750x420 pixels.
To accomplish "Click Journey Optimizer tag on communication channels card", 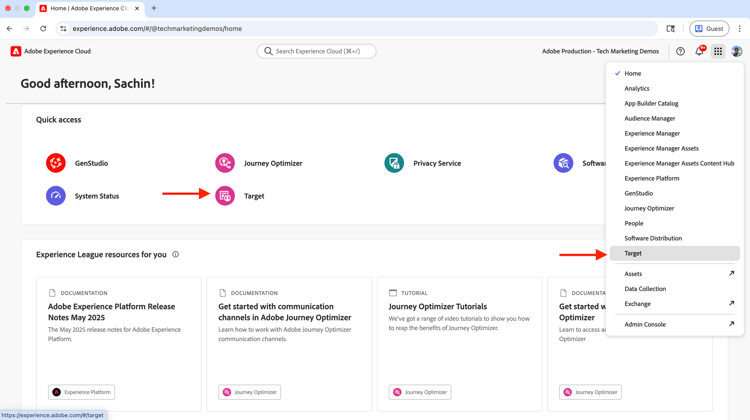I will [x=250, y=392].
